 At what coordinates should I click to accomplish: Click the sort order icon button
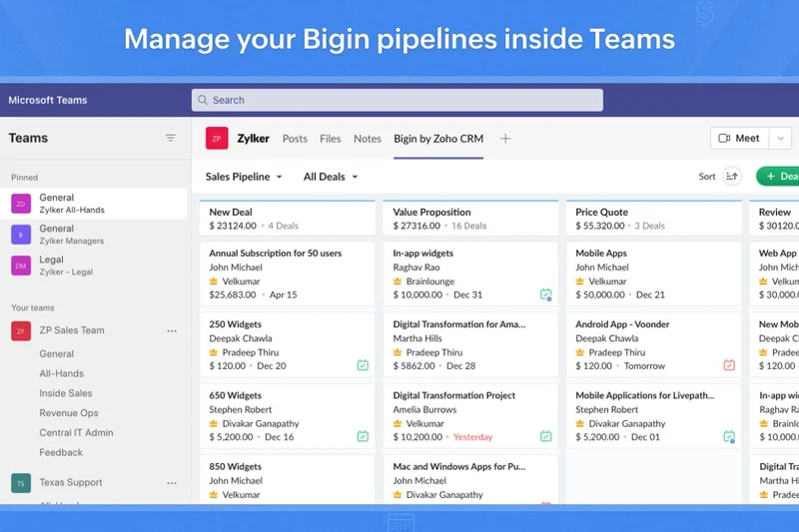(732, 176)
